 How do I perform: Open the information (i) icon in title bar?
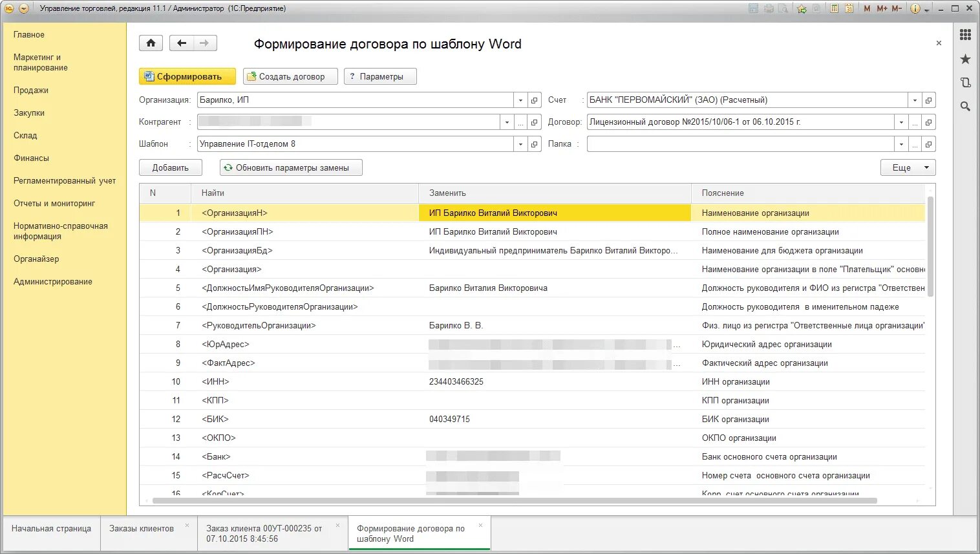coord(915,8)
